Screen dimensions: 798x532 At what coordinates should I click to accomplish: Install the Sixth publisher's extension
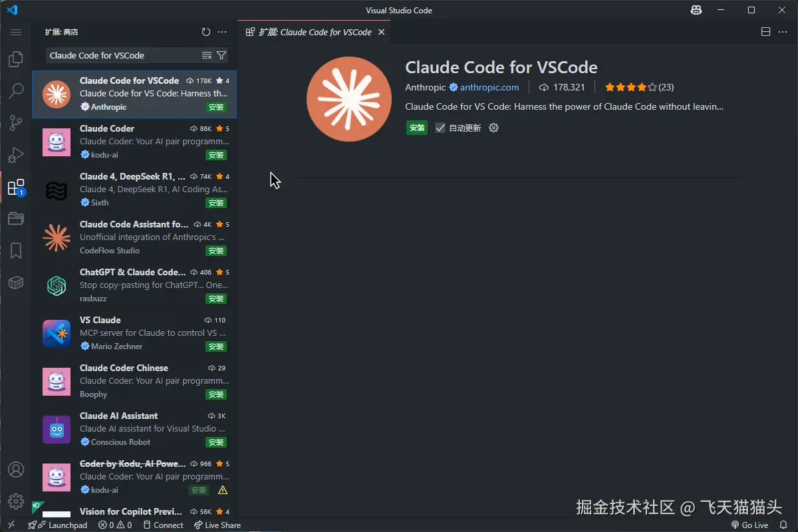click(216, 203)
